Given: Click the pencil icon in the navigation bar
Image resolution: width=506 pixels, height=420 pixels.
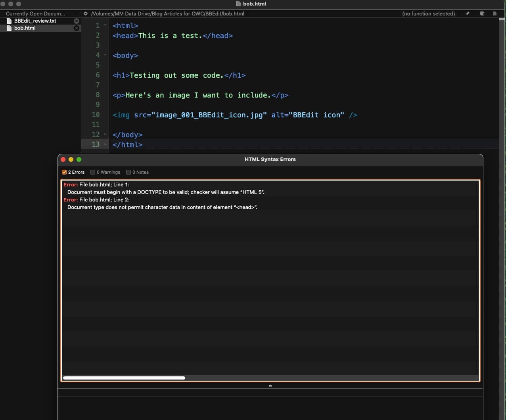Looking at the screenshot, I should (x=468, y=13).
